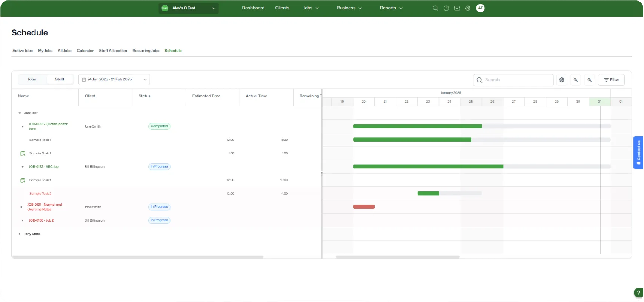This screenshot has width=644, height=302.
Task: Open JOB-0131 Normal and Overtime Rates link
Action: [45, 207]
